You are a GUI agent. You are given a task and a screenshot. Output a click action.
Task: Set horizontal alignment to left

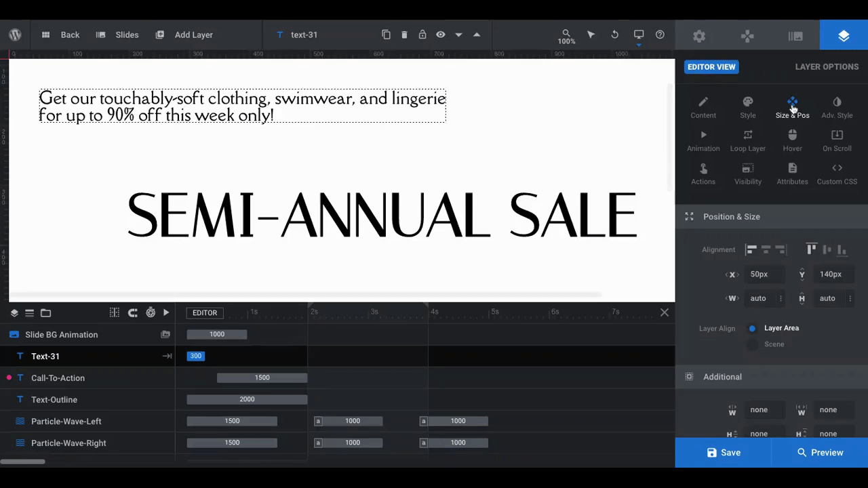click(751, 250)
